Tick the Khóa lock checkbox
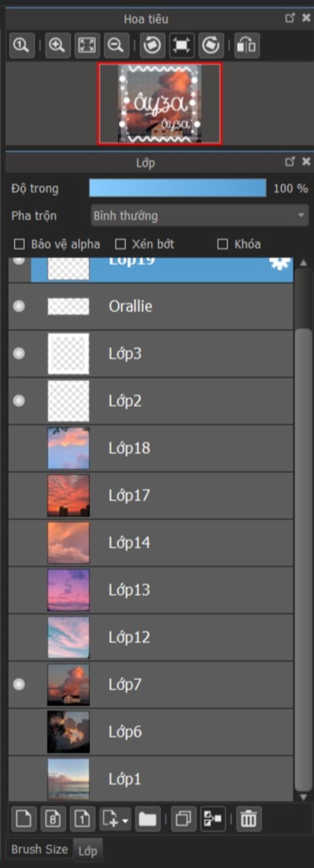314x868 pixels. click(x=222, y=244)
